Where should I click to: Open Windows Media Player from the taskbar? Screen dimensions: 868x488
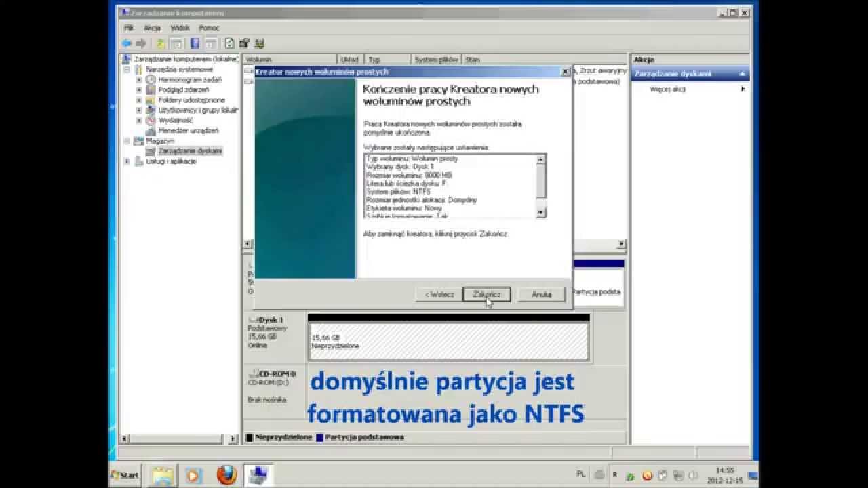click(x=194, y=475)
